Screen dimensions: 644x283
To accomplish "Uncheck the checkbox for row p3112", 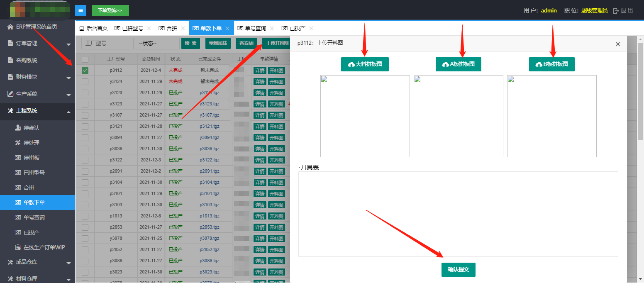I will tap(85, 71).
